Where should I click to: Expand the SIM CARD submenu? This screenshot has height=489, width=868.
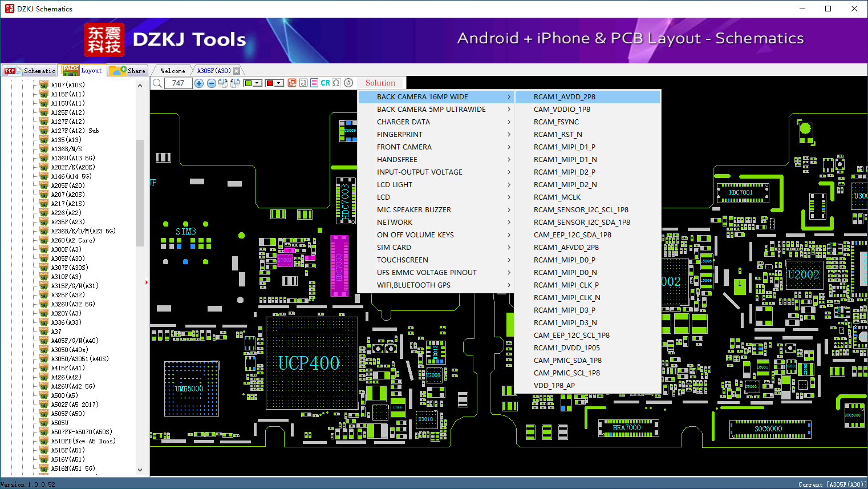coord(436,248)
